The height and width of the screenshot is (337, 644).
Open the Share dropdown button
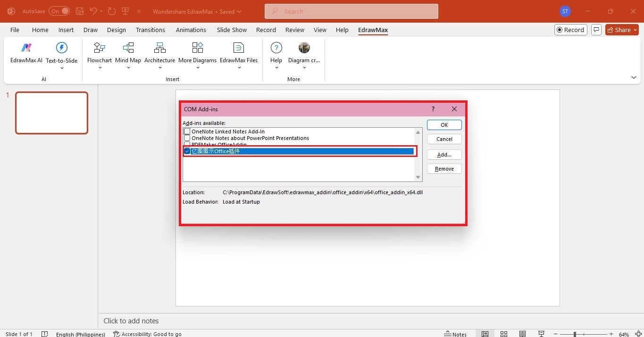(622, 30)
